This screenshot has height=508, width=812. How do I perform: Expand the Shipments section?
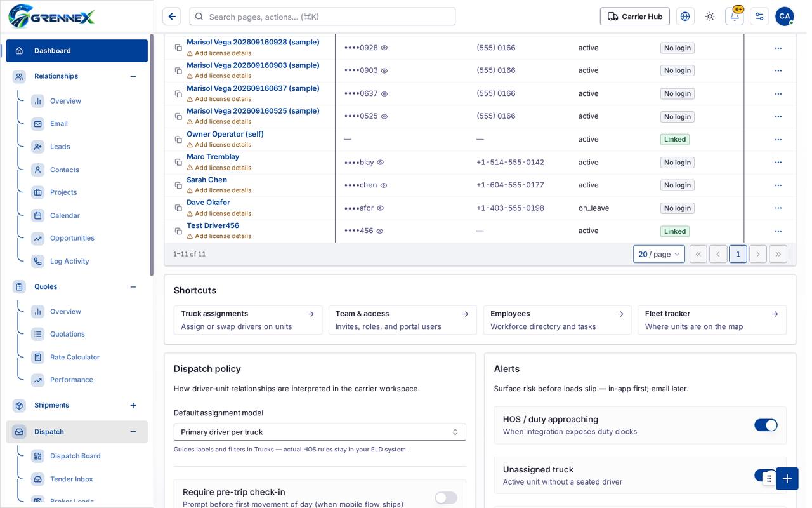point(133,405)
